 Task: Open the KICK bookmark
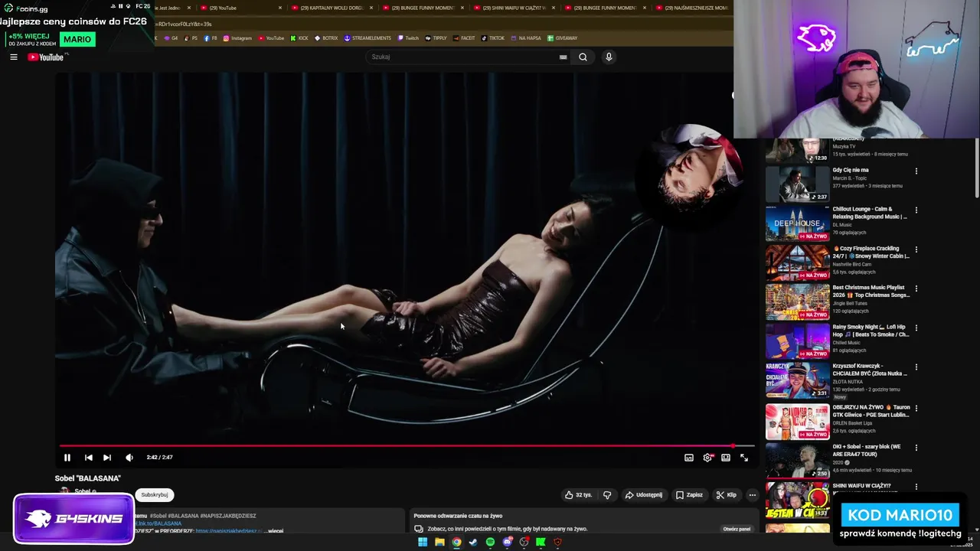pyautogui.click(x=299, y=38)
